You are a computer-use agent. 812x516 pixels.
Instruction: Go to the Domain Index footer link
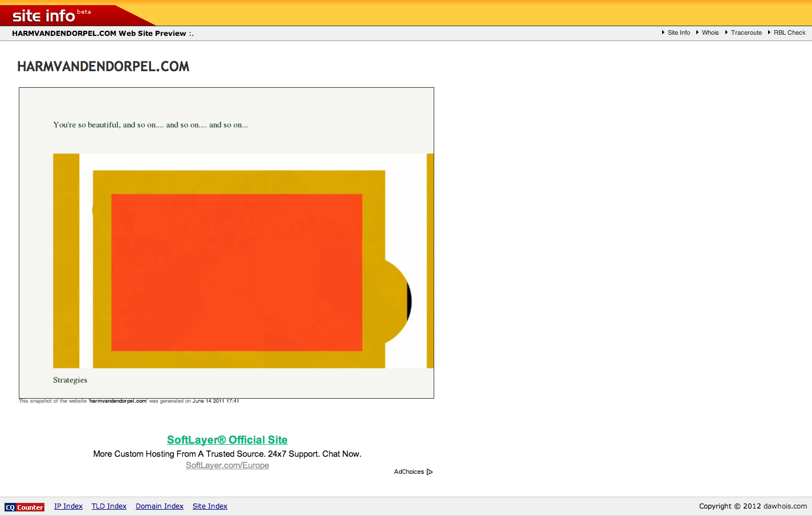tap(160, 506)
